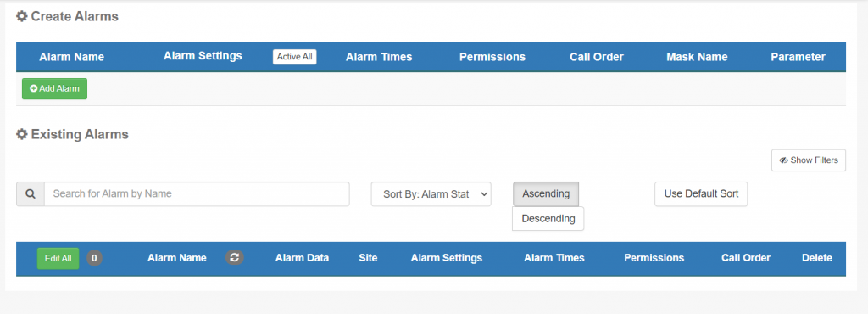Screen dimensions: 868x314
Task: Click Parameter column header
Action: (x=798, y=57)
